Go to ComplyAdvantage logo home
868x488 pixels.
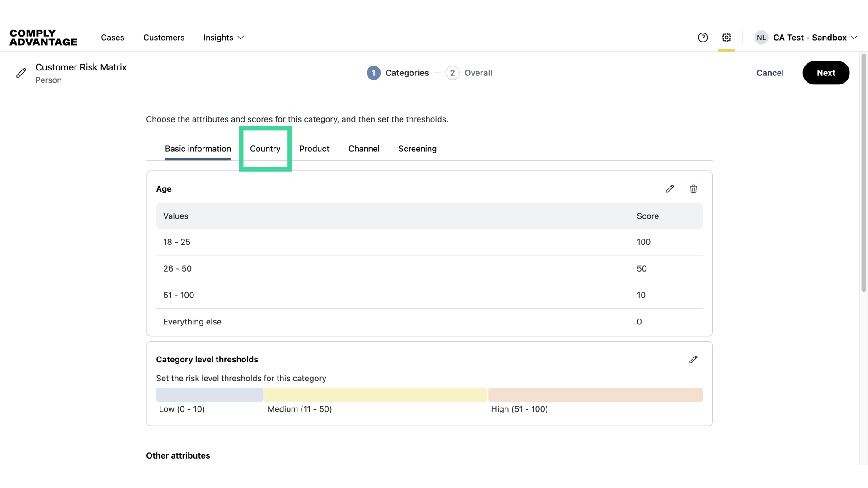tap(43, 38)
